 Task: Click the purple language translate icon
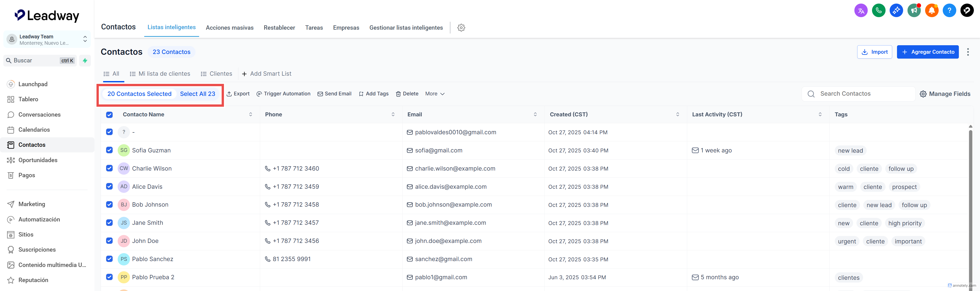coord(861,10)
